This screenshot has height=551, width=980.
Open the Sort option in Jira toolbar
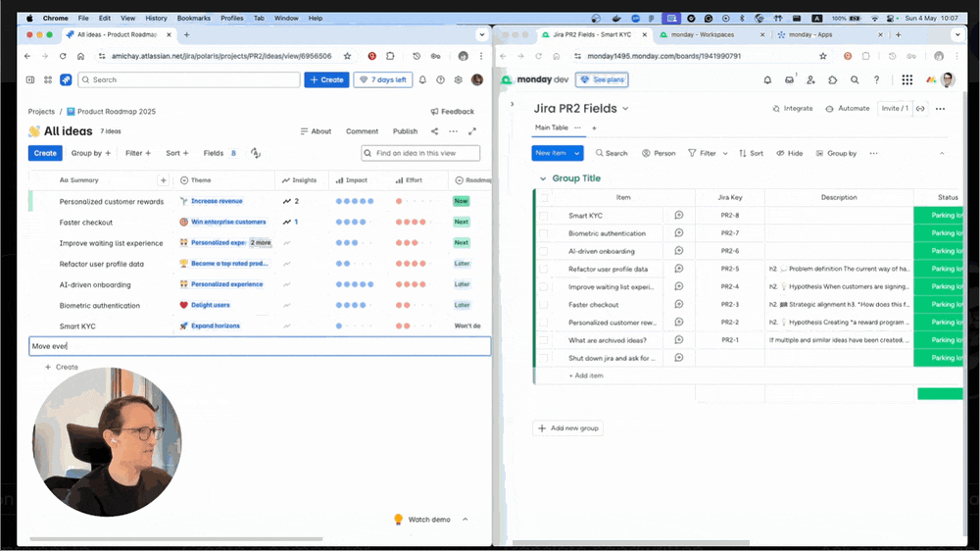(176, 153)
